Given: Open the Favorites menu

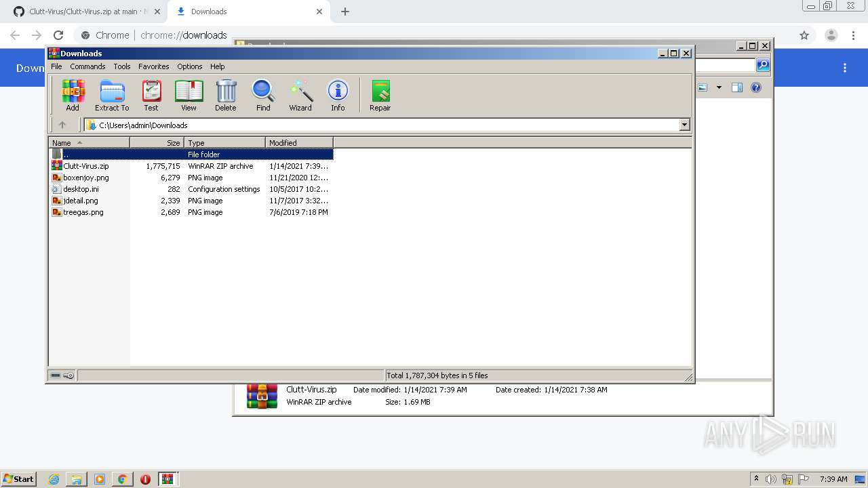Looking at the screenshot, I should 154,66.
